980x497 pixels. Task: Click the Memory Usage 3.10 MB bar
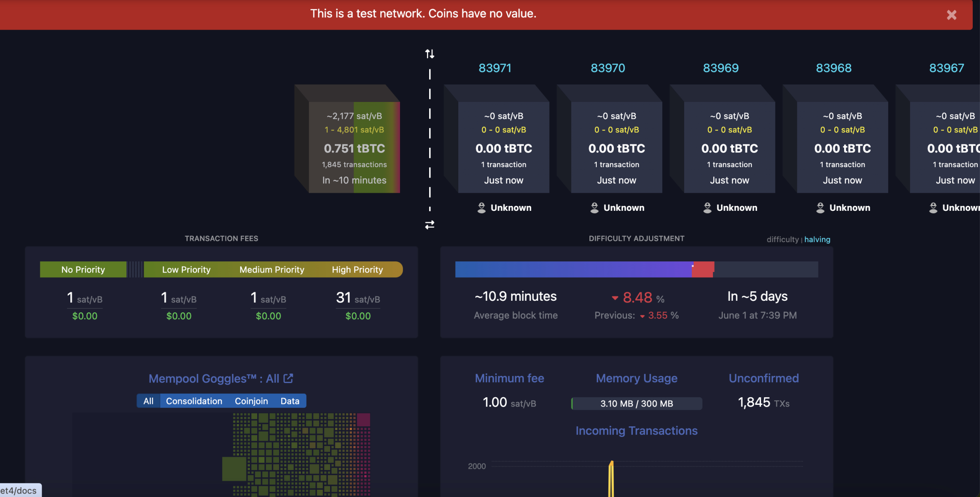[x=637, y=404]
